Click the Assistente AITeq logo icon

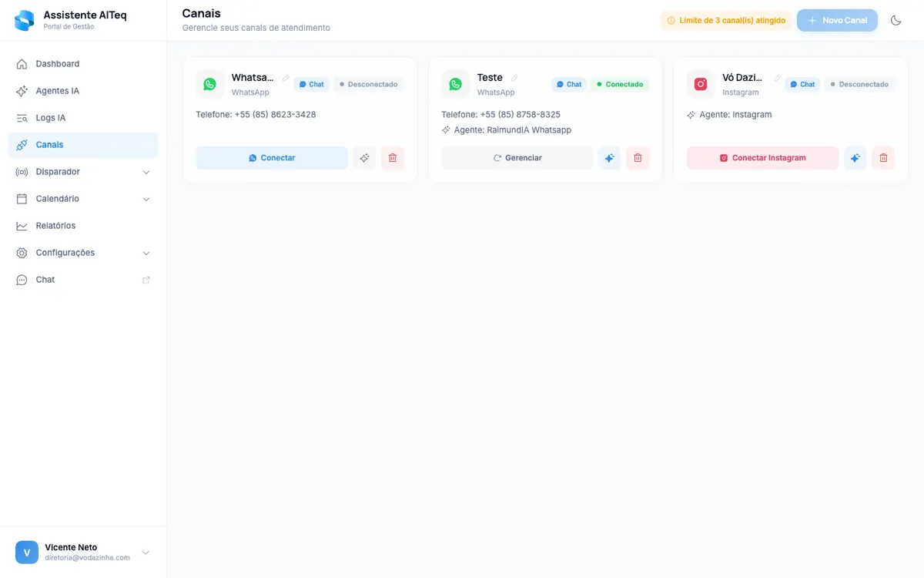(25, 20)
